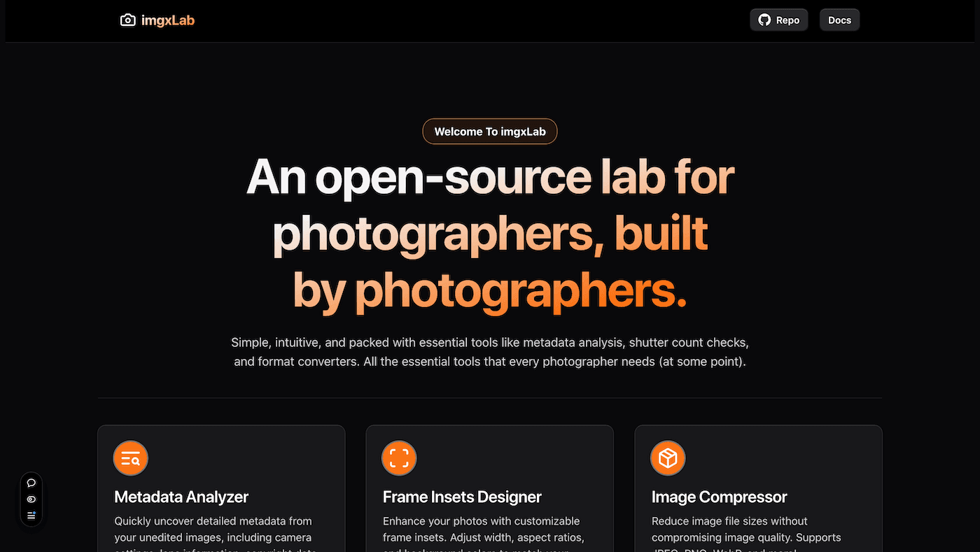Open the Frame Insets Designer tool title

[x=462, y=497]
